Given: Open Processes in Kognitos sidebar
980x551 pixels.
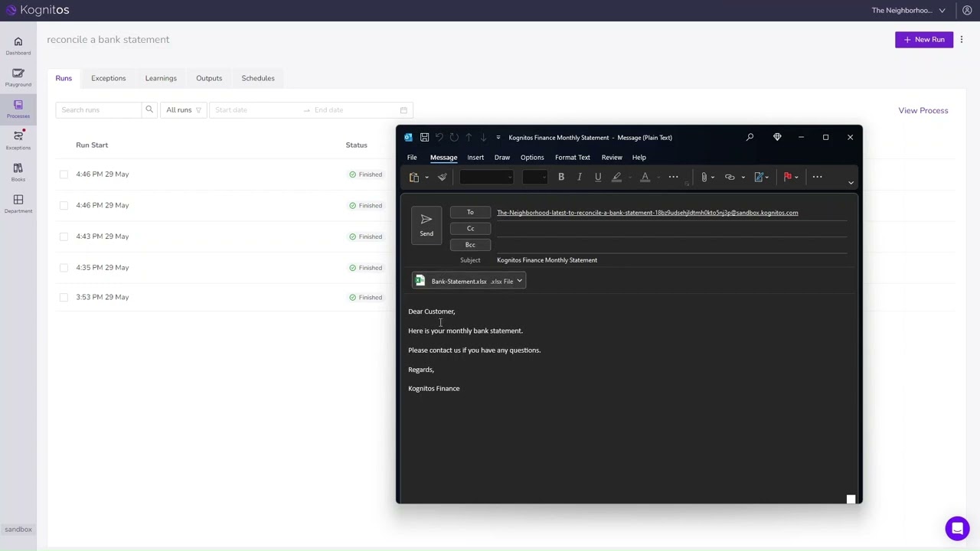Looking at the screenshot, I should [x=18, y=109].
